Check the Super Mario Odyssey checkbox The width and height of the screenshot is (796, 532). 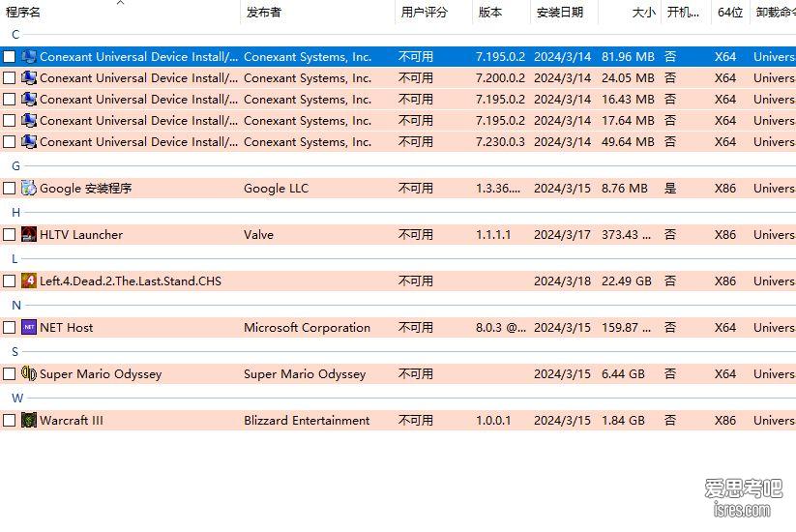[9, 374]
